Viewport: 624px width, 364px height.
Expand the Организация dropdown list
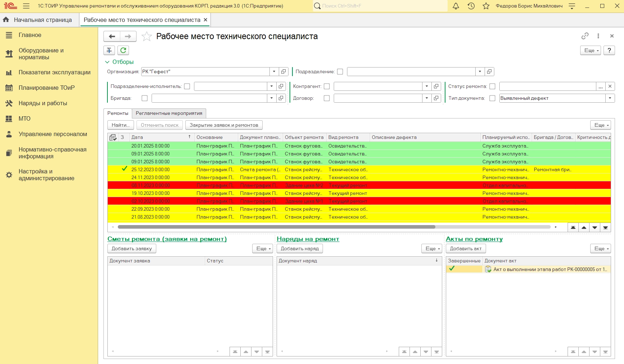[x=274, y=72]
